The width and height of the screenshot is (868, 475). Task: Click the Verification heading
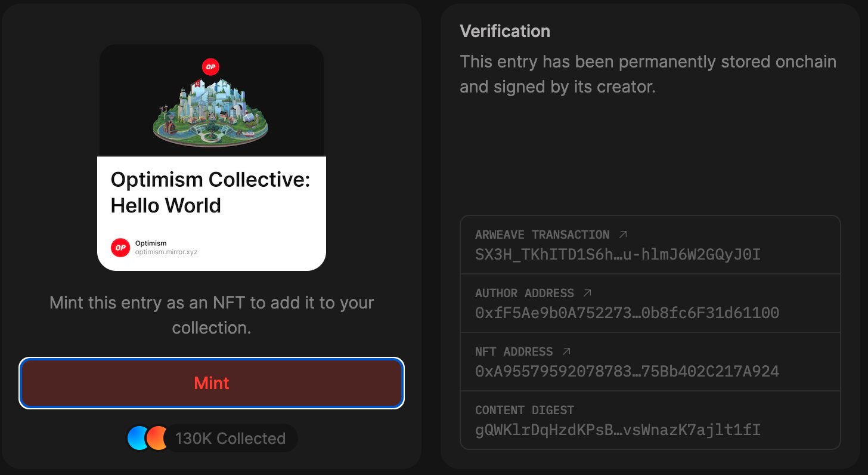pos(505,30)
